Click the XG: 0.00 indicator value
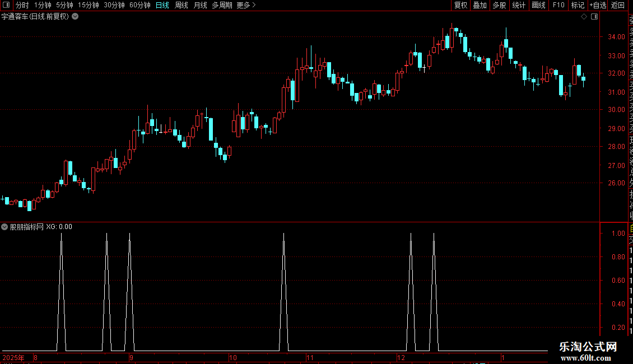Screen dimensions: 633x364 click(59, 227)
